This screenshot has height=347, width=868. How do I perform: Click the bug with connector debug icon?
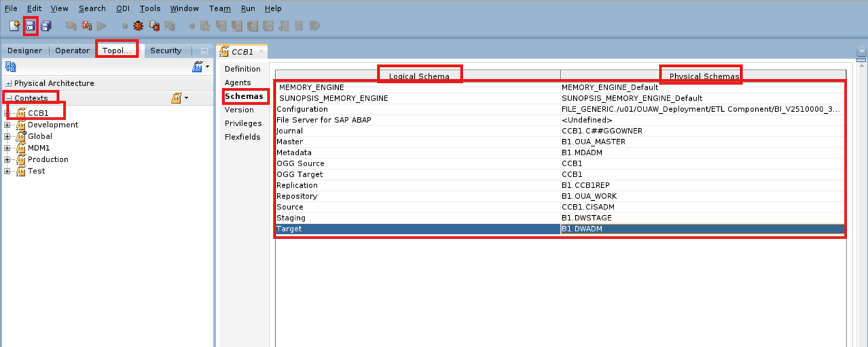pyautogui.click(x=154, y=26)
